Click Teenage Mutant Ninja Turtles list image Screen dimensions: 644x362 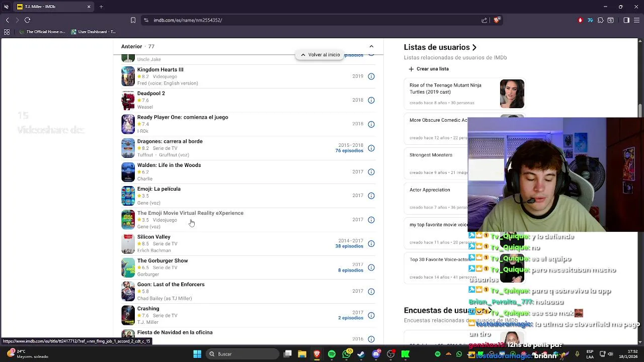tap(512, 94)
